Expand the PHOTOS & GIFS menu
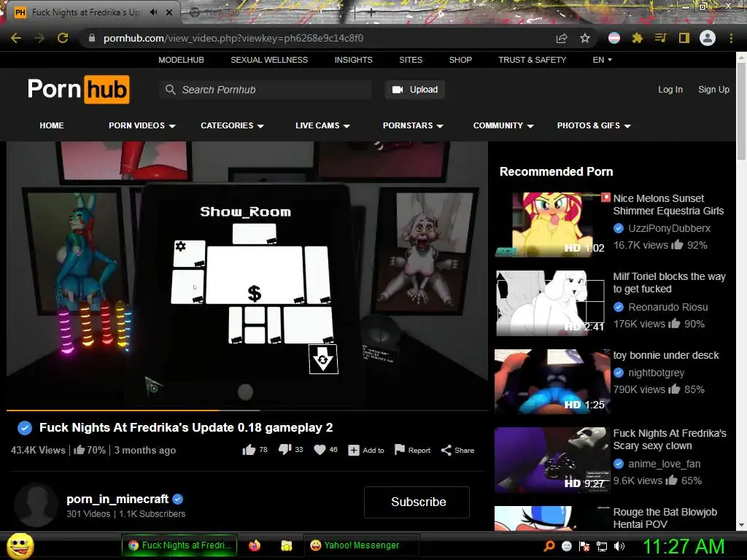Image resolution: width=747 pixels, height=560 pixels. coord(594,125)
